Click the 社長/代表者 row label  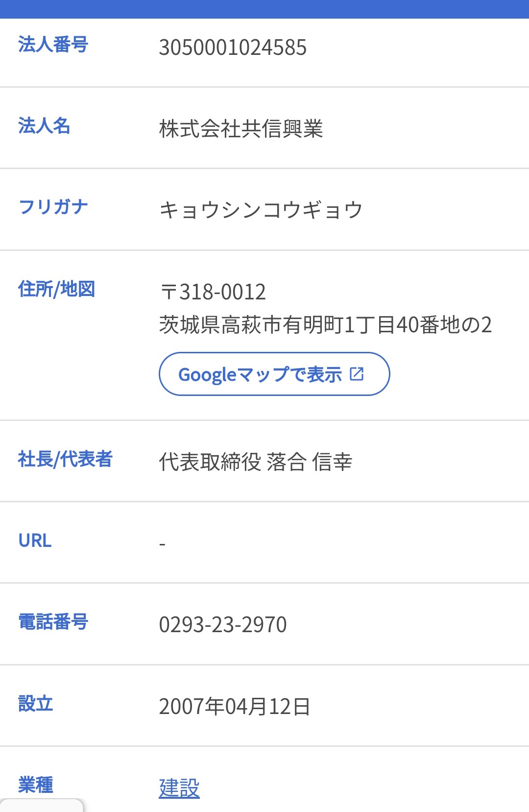pos(65,459)
